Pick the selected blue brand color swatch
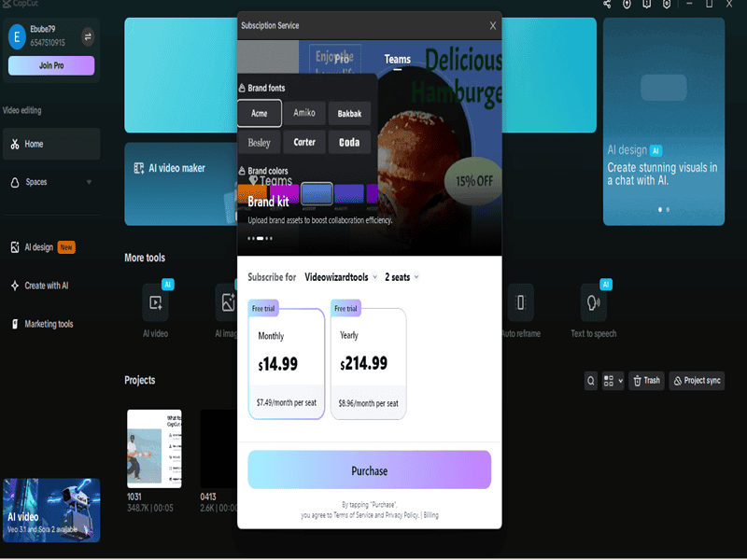Viewport: 747px width, 560px height. coord(317,193)
